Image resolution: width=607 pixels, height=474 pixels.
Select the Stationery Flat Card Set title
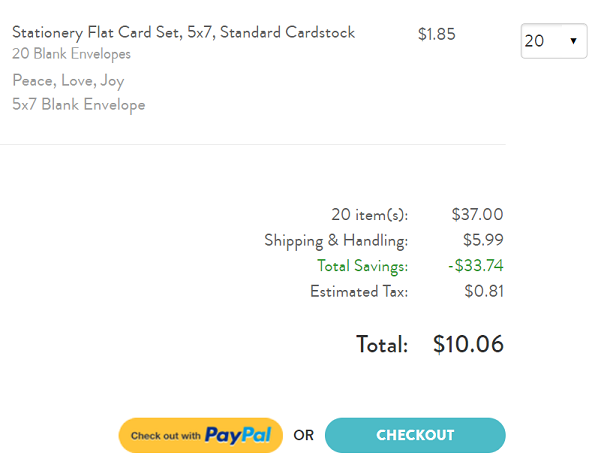183,33
